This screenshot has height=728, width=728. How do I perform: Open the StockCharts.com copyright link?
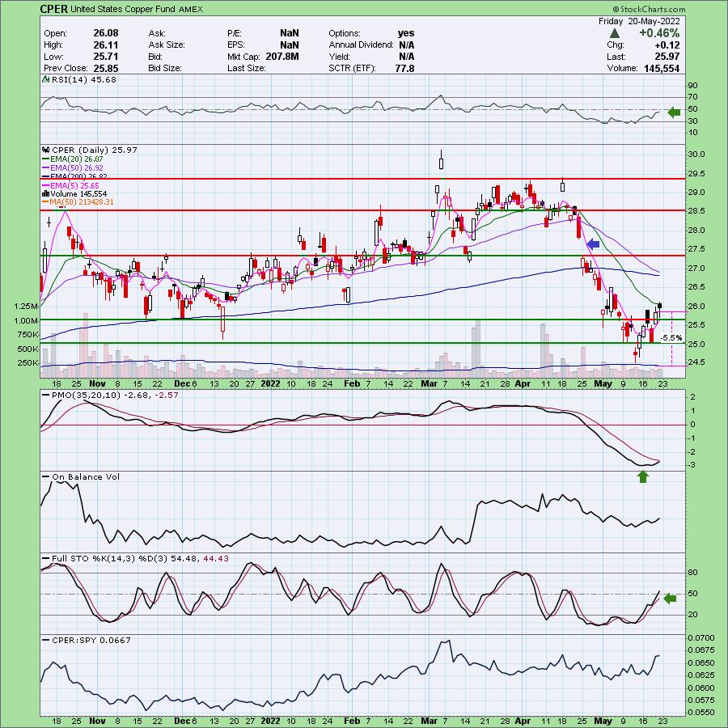649,9
